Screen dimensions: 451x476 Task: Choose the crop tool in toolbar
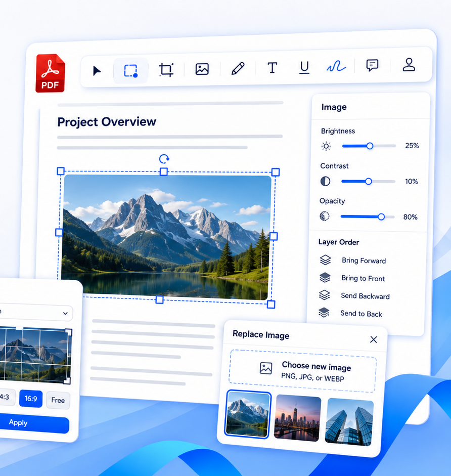pos(166,69)
